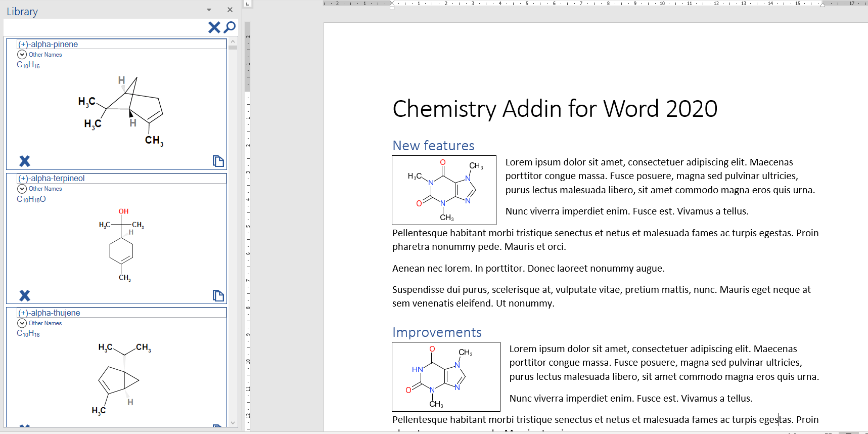The image size is (868, 434).
Task: Click the ruler tab selector icon
Action: point(248,4)
